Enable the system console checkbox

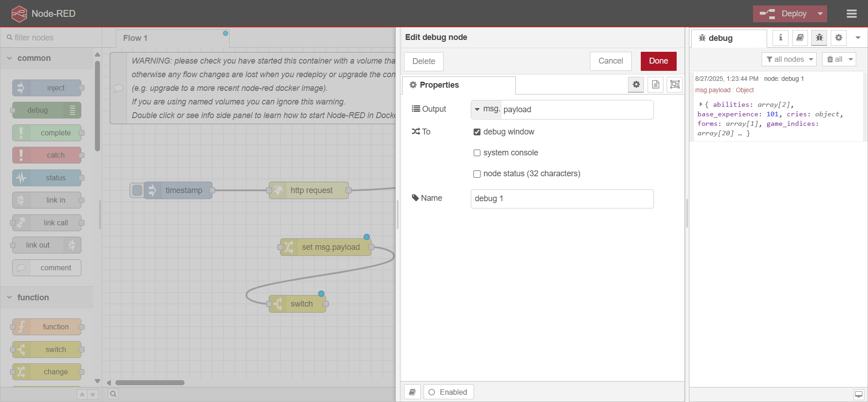pos(477,153)
